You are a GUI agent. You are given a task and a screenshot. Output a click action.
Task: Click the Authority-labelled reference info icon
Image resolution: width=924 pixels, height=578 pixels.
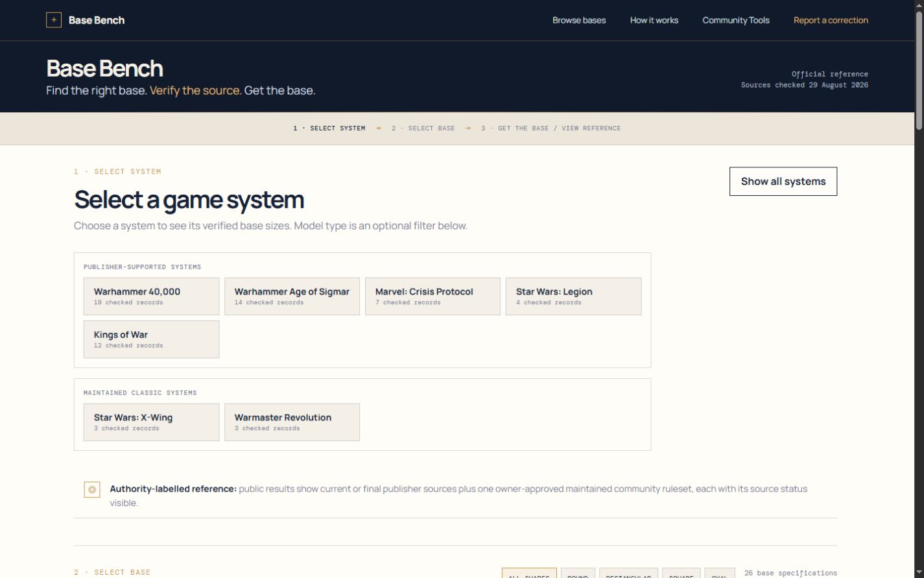coord(92,490)
